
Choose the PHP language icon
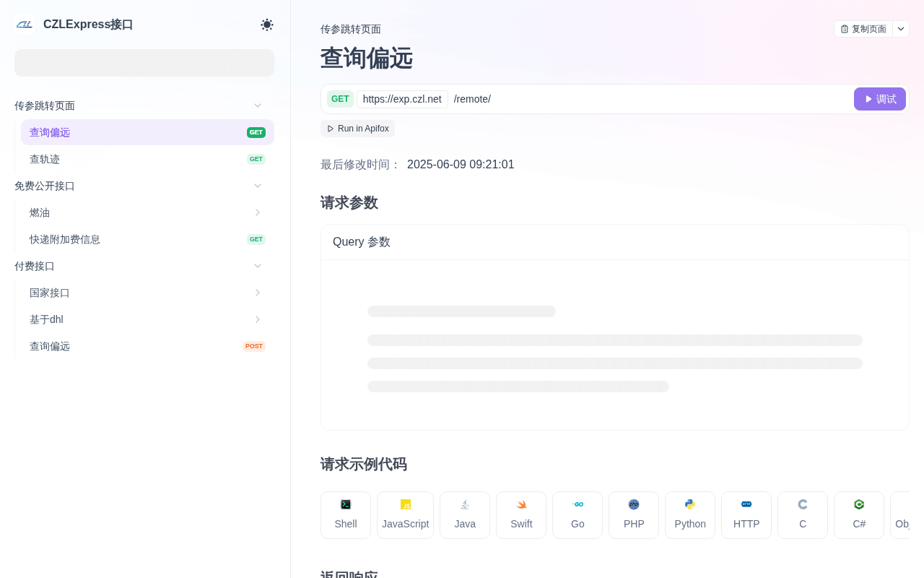[x=634, y=504]
